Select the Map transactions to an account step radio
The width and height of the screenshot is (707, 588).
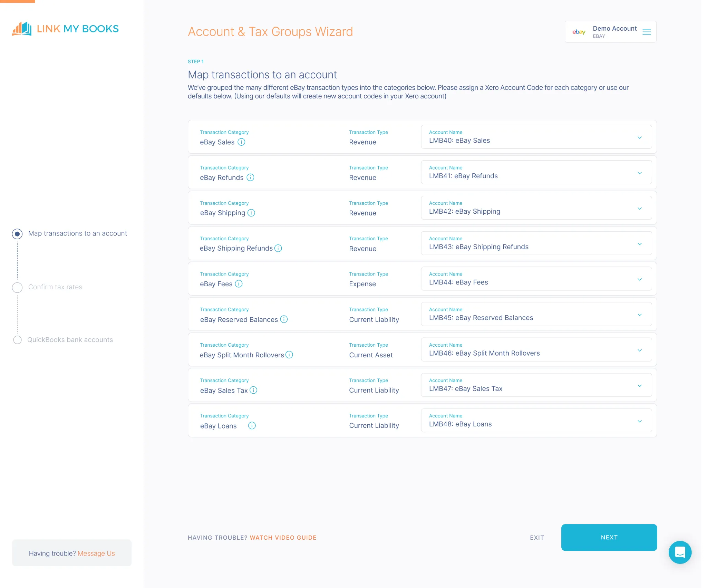point(17,234)
